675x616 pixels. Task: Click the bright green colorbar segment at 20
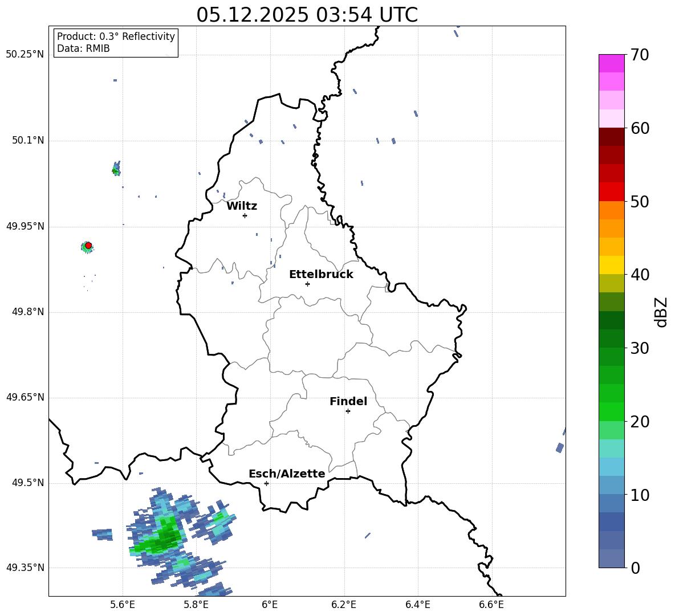pos(611,411)
